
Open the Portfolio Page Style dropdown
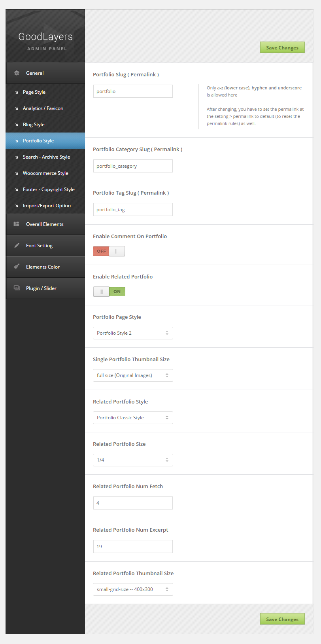(x=133, y=333)
